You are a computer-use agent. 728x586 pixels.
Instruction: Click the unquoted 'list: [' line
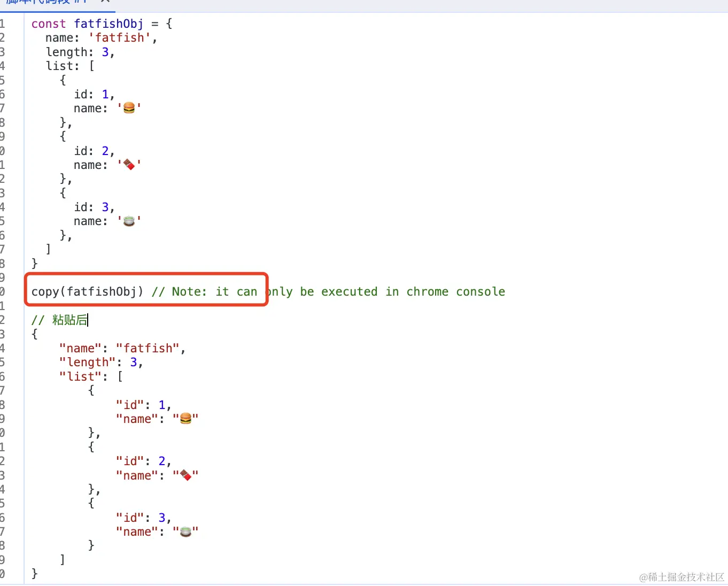tap(70, 66)
